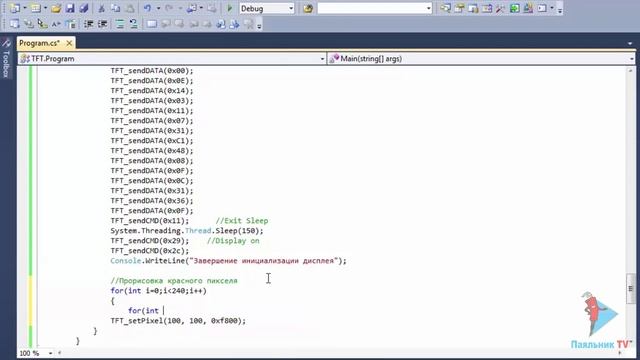Screen dimensions: 640x360
Task: Cut selection with the scissors icon
Action: coord(101,9)
